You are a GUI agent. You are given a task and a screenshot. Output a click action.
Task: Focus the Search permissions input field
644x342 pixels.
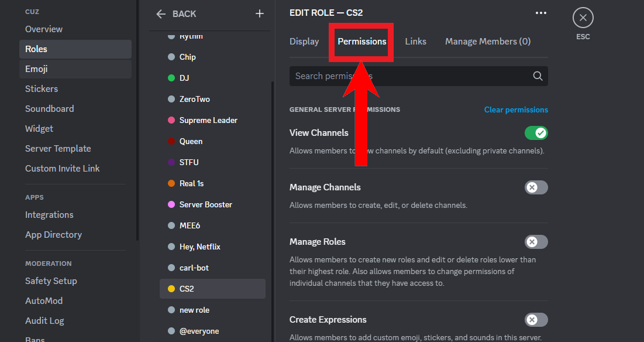tap(409, 76)
